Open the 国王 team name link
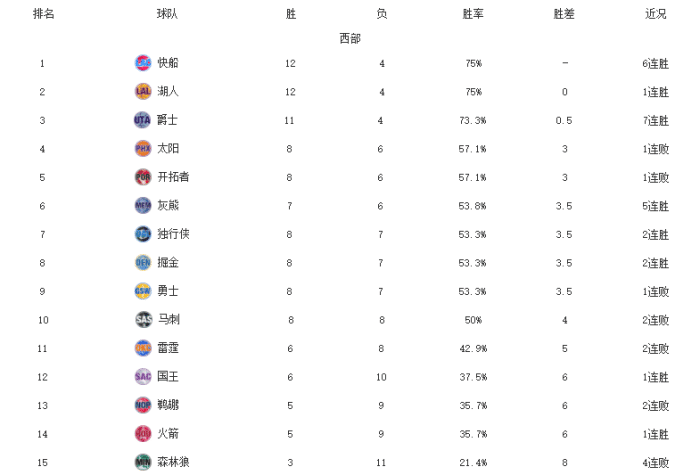Viewport: 700px width, 475px height. pos(168,377)
